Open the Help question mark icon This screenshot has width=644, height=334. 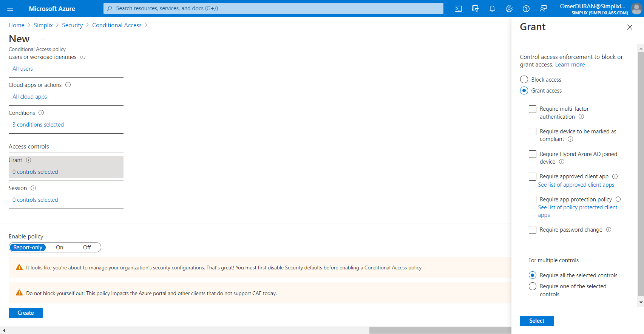coord(526,9)
